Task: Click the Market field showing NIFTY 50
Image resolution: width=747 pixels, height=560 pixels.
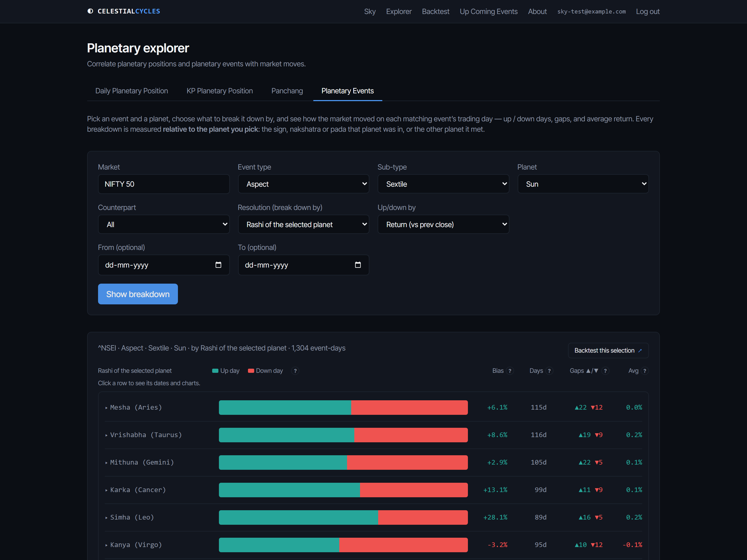Action: point(163,184)
